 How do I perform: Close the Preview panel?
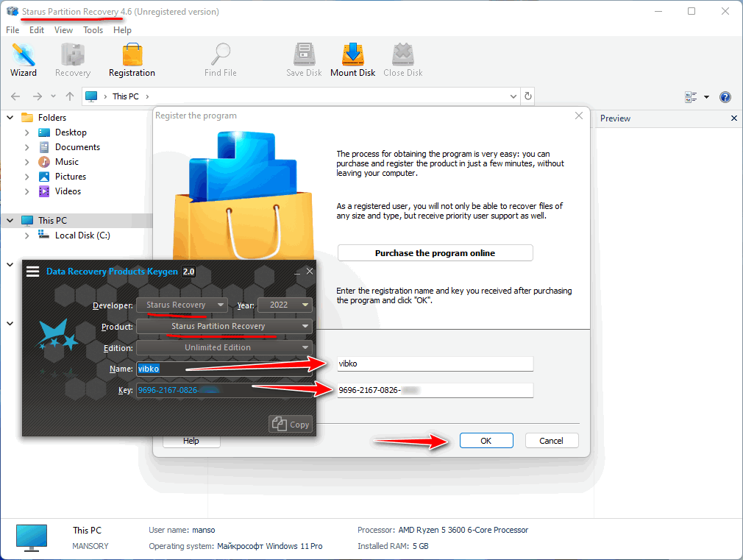(x=733, y=118)
